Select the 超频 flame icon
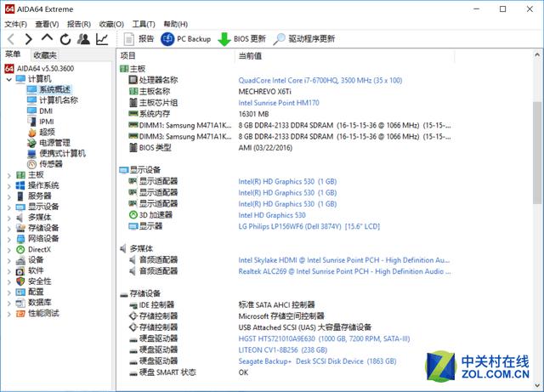This screenshot has width=544, height=392. coord(32,133)
